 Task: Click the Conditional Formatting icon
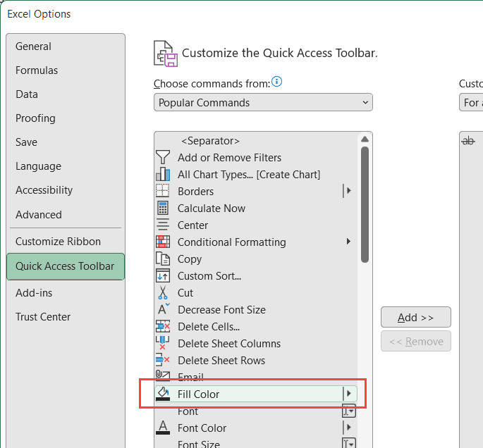point(163,242)
